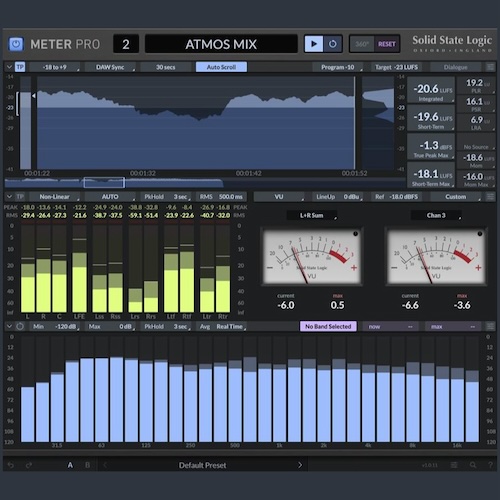Viewport: 500px width, 500px height.
Task: Toggle the 360° button
Action: click(362, 44)
